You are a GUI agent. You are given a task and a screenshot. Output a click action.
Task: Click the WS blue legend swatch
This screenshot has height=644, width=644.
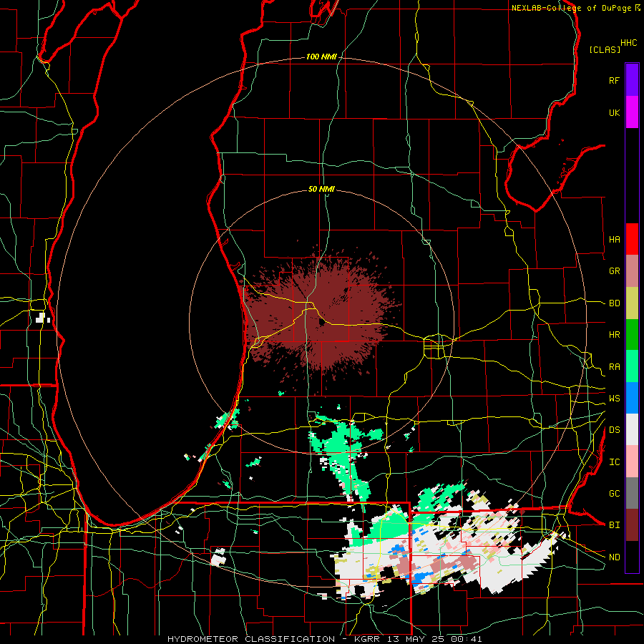(x=632, y=398)
